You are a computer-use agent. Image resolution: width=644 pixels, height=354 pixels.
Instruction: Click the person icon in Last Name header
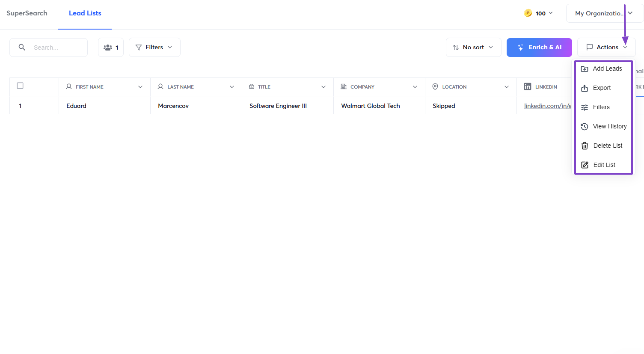160,86
